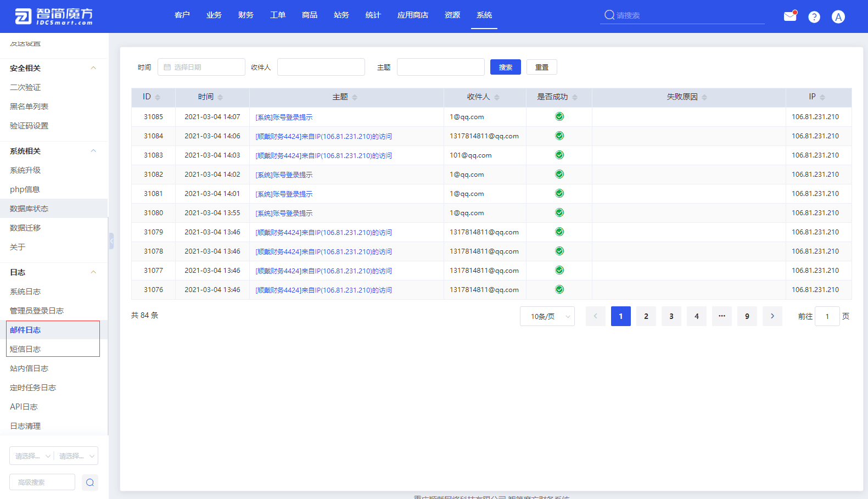Open the 统计 top menu
Screen dimensions: 868x499
373,15
